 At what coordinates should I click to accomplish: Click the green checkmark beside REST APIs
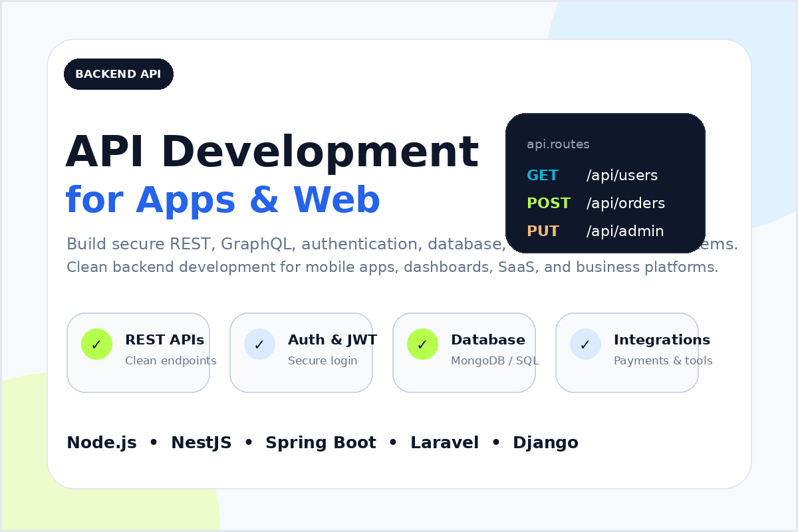[x=96, y=344]
